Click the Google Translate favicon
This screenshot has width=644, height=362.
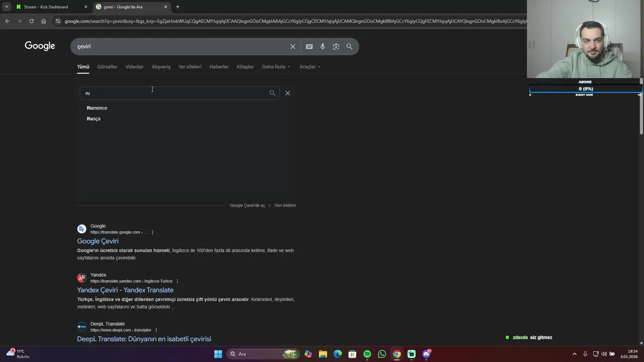(82, 229)
